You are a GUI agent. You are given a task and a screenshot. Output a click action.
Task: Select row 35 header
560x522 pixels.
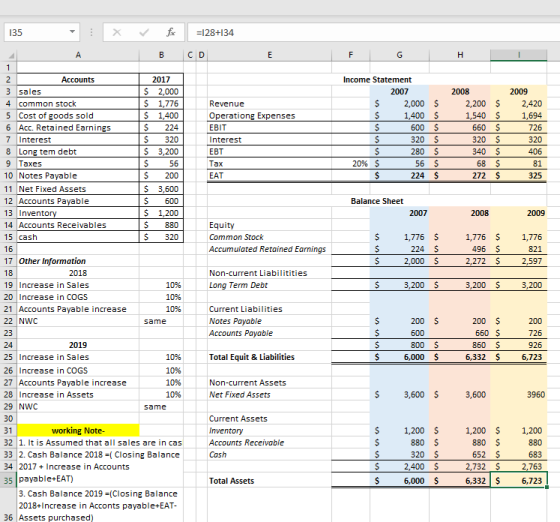pyautogui.click(x=8, y=480)
